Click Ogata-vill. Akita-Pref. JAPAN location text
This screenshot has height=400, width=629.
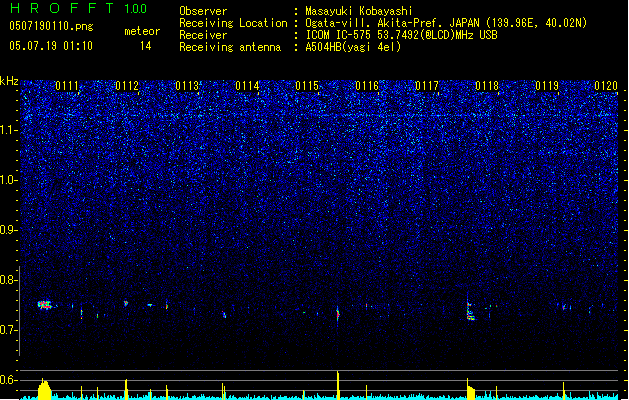pyautogui.click(x=392, y=23)
